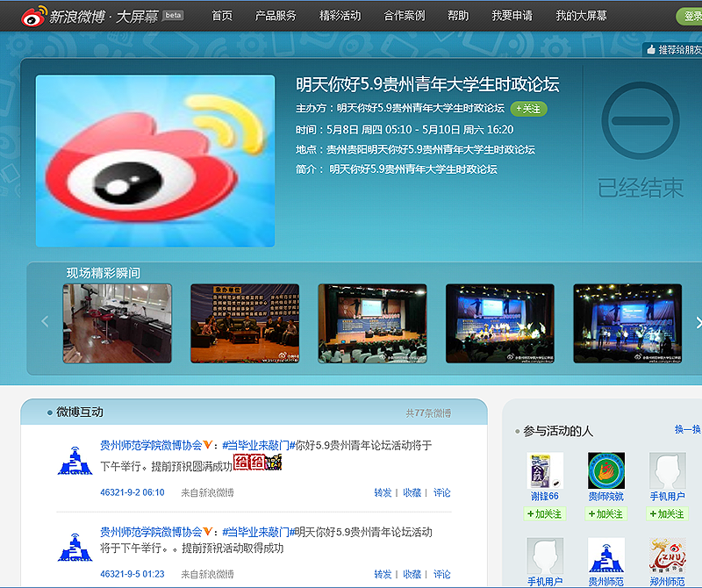Repost (转发) the 06:10 post

383,492
